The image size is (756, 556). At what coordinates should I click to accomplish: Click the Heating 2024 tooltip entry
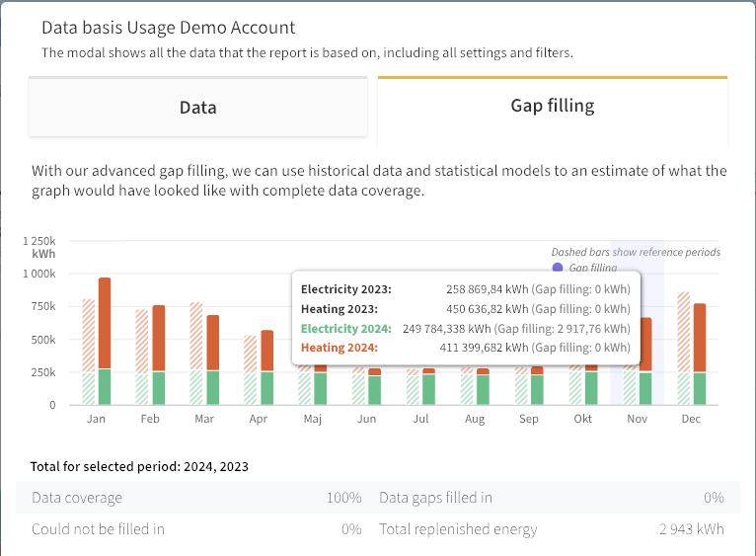coord(340,348)
